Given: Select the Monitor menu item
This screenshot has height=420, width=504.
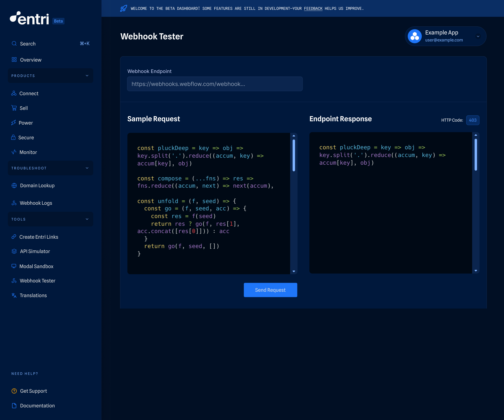Looking at the screenshot, I should point(28,152).
